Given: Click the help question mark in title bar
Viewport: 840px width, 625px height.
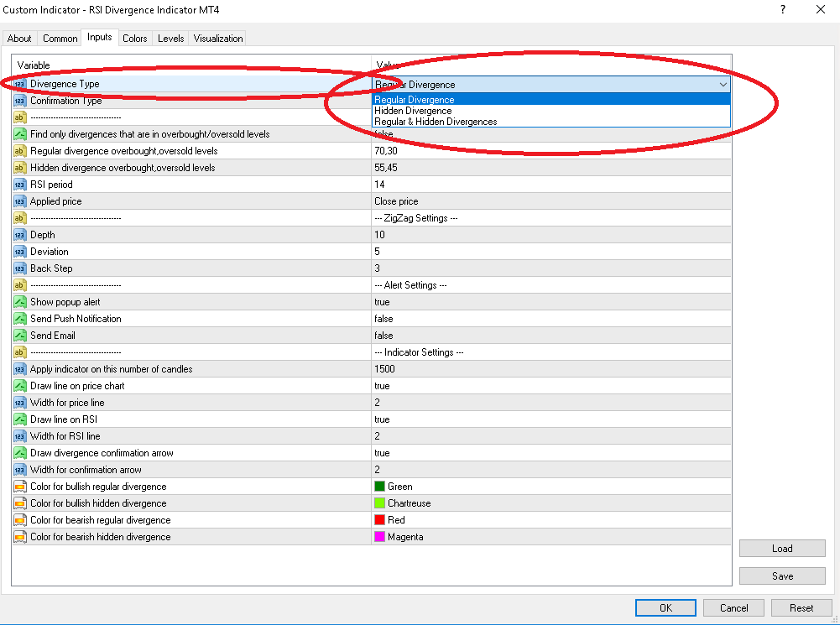Looking at the screenshot, I should tap(783, 9).
